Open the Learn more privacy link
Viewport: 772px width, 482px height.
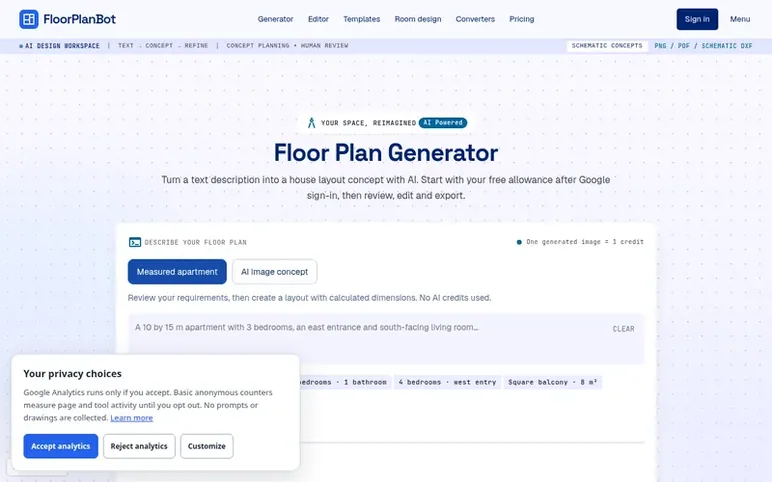[131, 418]
